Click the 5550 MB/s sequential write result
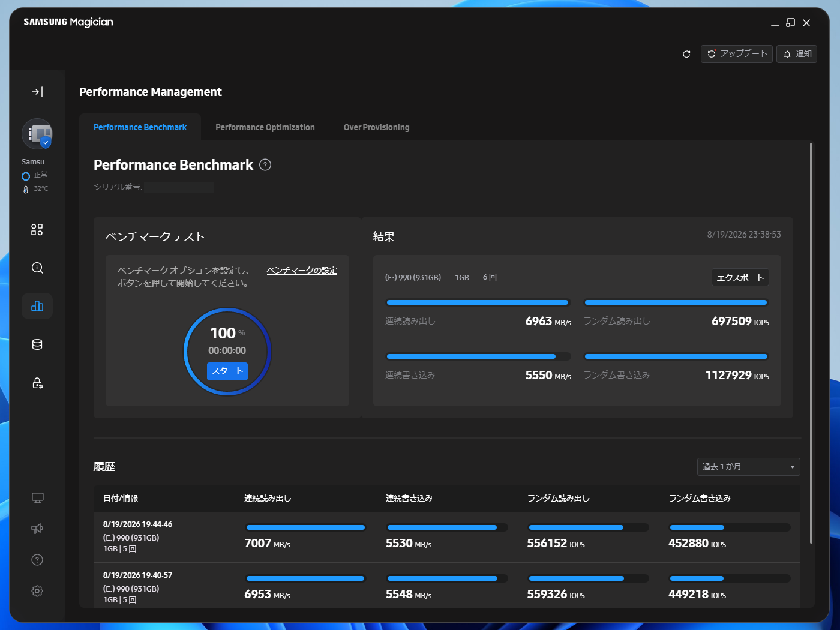Screen dimensions: 840x630 click(548, 376)
